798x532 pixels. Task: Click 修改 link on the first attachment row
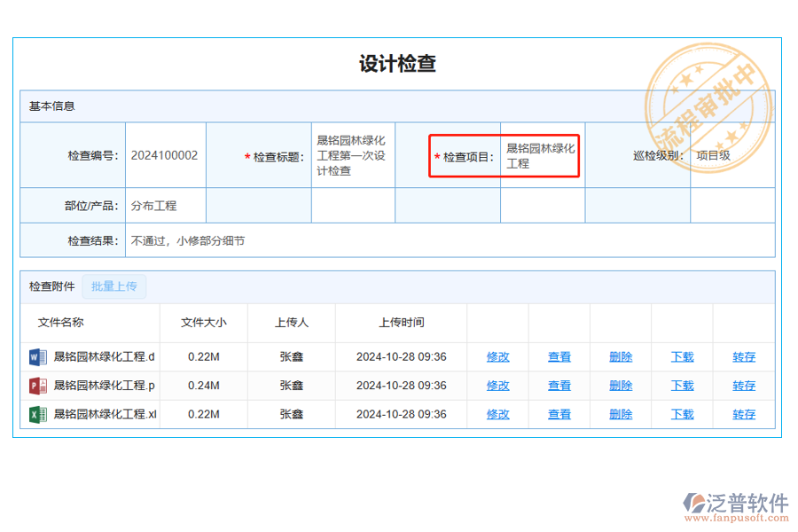point(497,356)
